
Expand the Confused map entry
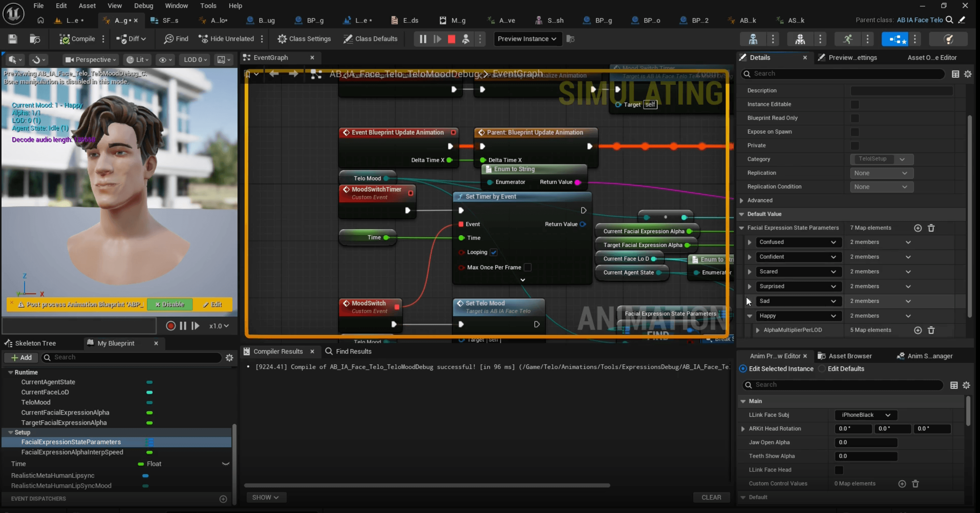[x=749, y=242]
